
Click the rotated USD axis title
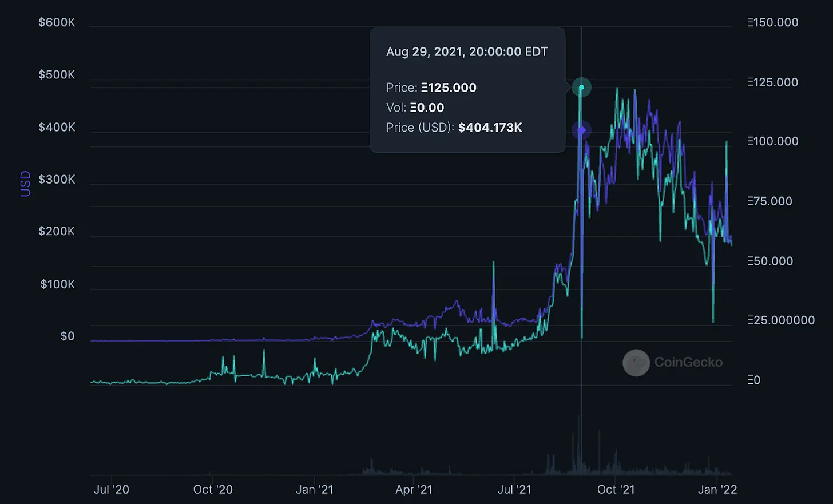pyautogui.click(x=26, y=184)
